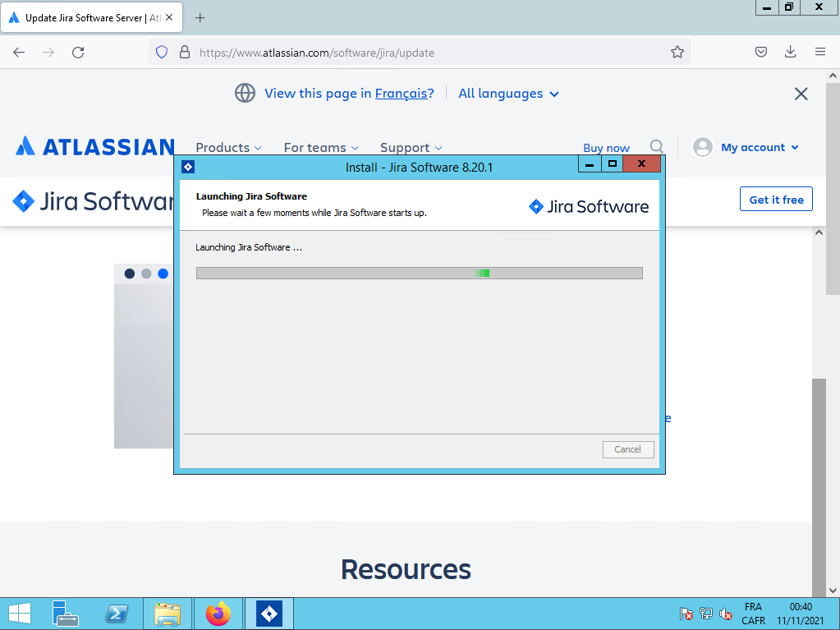Click the Français language link
This screenshot has height=630, width=840.
coord(401,94)
